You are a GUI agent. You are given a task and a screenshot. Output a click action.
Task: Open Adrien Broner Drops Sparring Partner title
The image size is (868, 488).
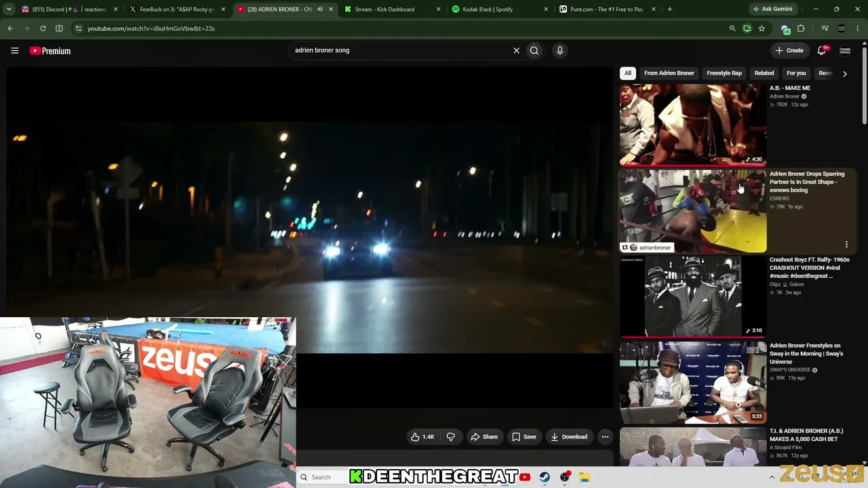point(807,182)
